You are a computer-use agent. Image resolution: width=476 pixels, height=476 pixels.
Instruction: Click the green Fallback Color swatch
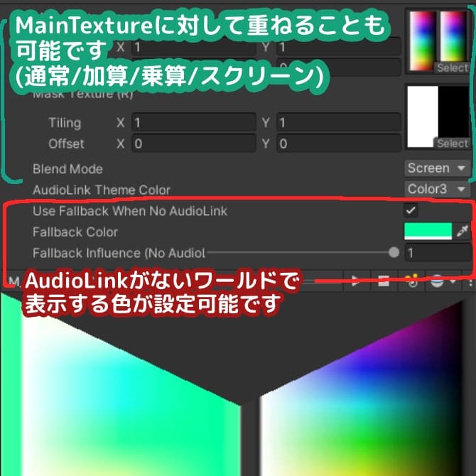(x=428, y=232)
